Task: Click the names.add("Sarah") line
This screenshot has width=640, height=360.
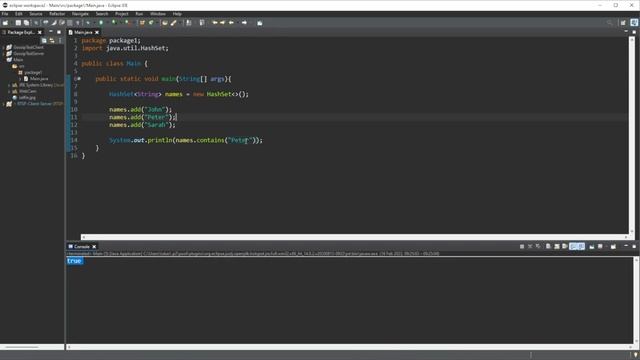Action: (x=142, y=125)
